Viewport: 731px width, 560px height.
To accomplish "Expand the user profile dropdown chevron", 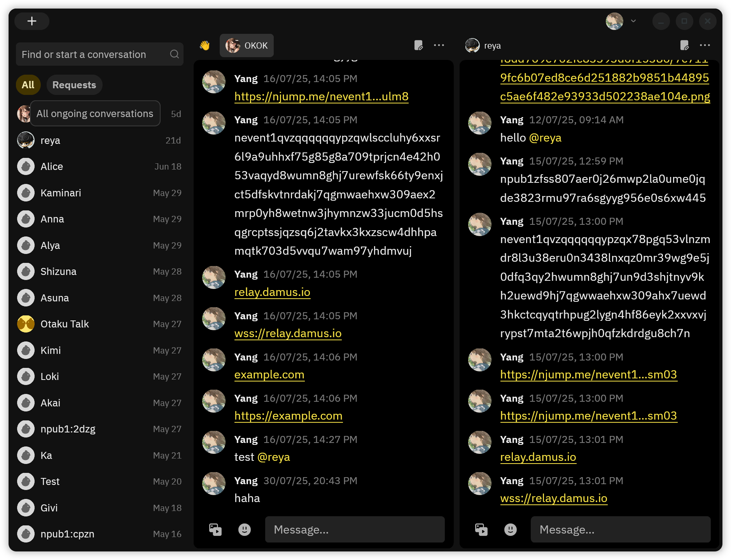I will click(x=633, y=21).
